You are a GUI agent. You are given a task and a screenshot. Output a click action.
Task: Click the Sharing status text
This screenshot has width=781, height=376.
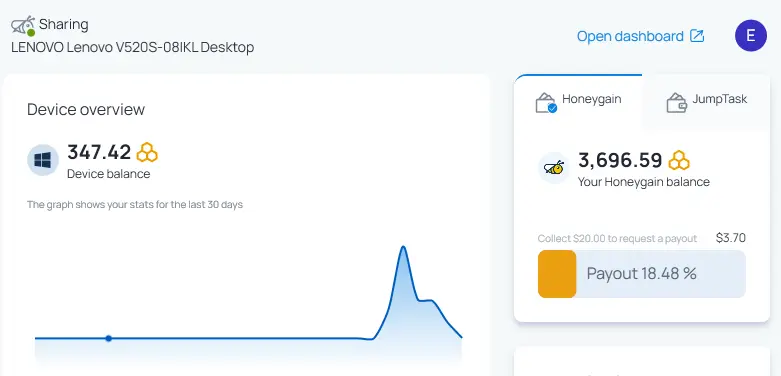click(64, 24)
